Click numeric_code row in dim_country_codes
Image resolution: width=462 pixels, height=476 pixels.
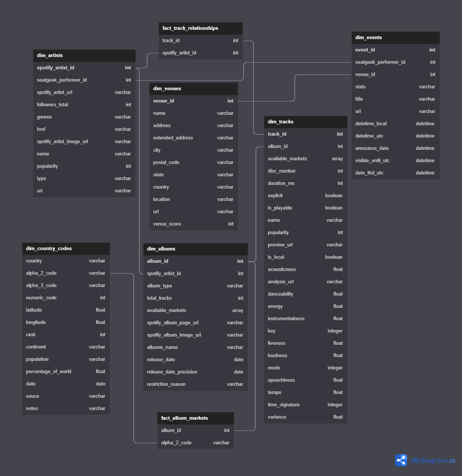pos(66,298)
